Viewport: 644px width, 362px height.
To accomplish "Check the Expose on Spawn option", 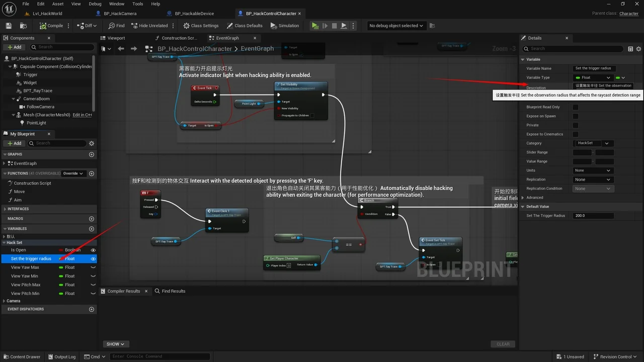I will [576, 116].
